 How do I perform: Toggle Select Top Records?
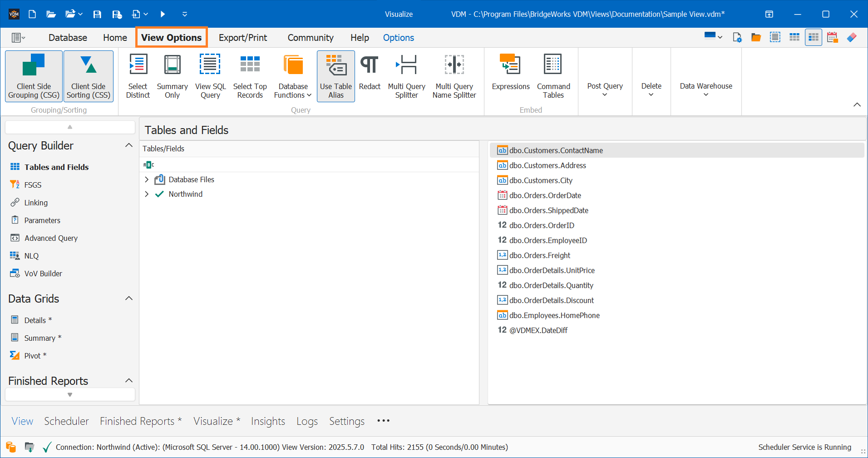pos(250,76)
